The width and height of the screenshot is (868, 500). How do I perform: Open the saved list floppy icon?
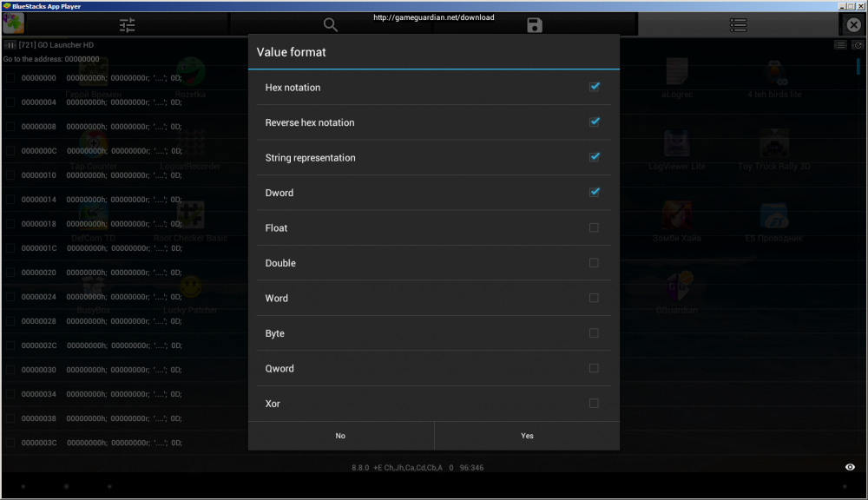click(535, 25)
